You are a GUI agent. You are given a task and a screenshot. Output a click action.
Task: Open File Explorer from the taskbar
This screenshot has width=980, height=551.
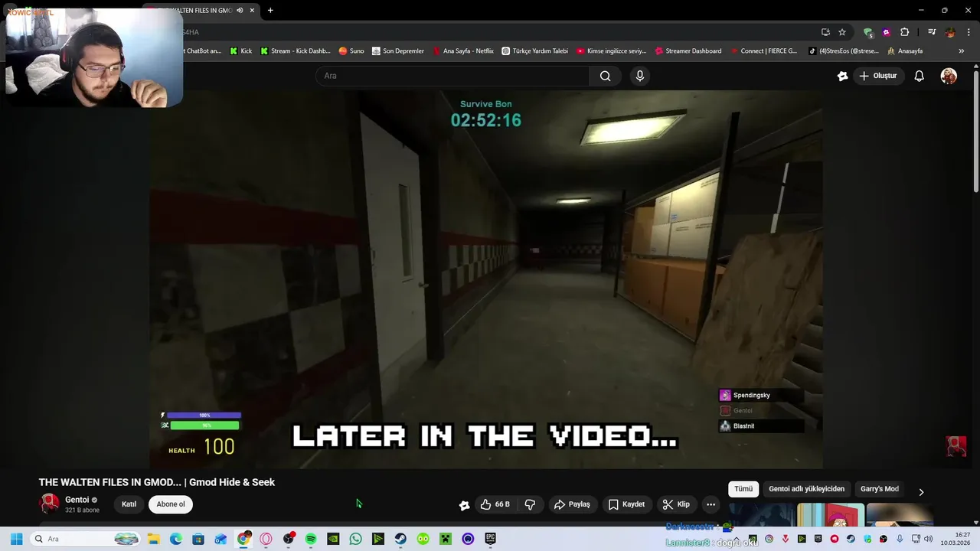pyautogui.click(x=153, y=539)
